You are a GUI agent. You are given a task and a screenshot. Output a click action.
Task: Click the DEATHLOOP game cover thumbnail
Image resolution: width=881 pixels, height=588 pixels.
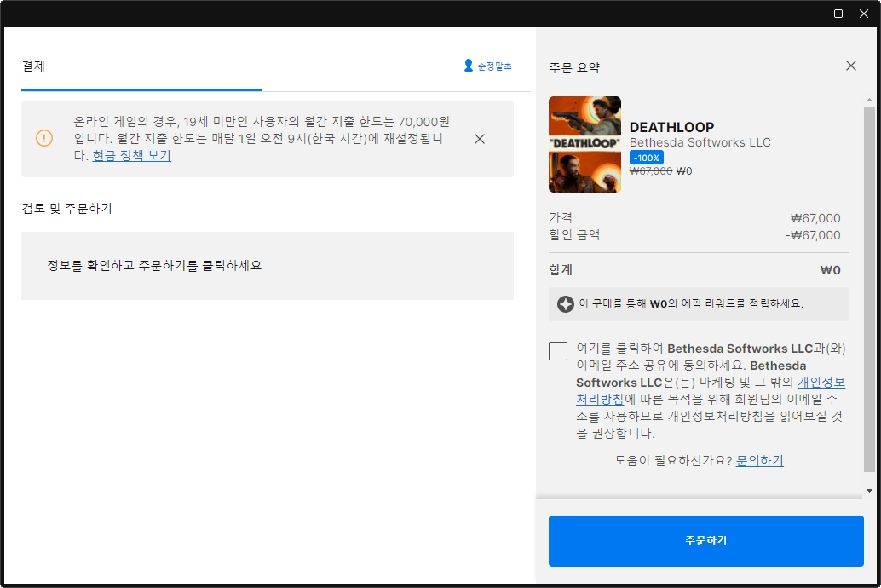pos(584,145)
